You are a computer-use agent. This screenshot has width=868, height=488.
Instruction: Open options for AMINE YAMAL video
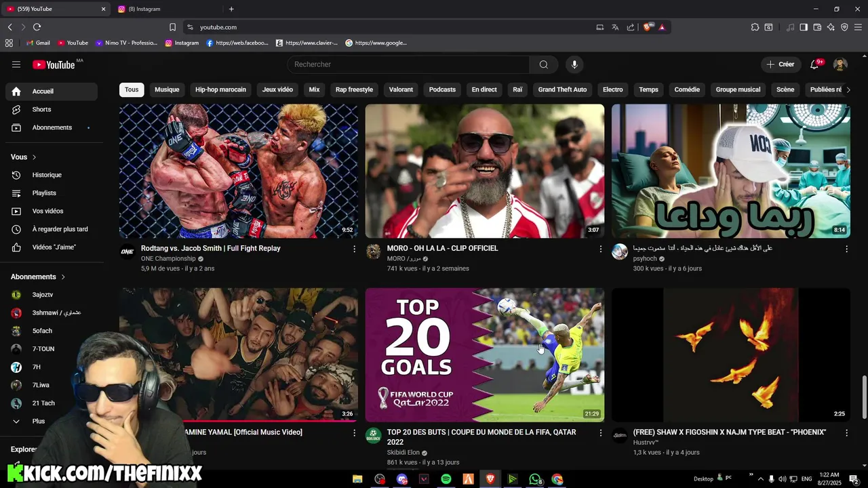[354, 433]
